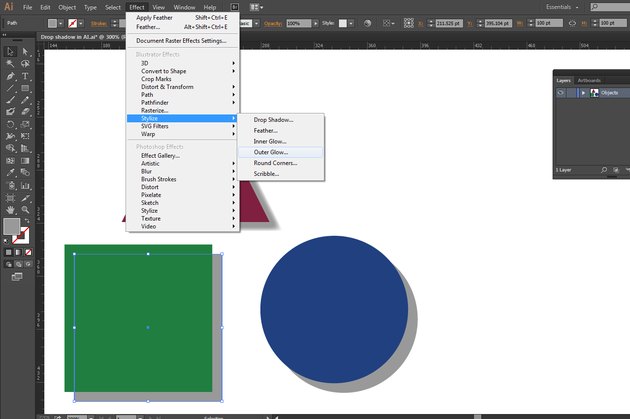Select the Eyedropper tool
The width and height of the screenshot is (630, 419).
coord(10,173)
